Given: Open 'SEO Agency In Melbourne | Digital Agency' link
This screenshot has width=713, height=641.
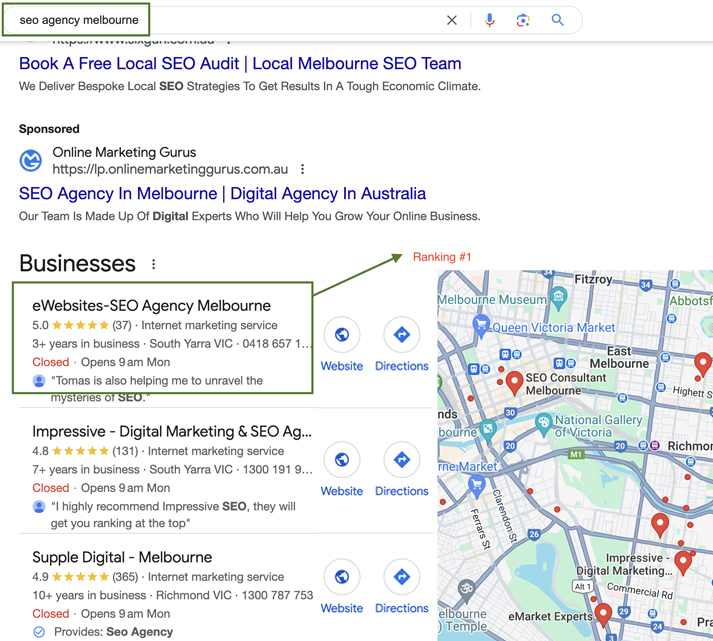Looking at the screenshot, I should (222, 194).
